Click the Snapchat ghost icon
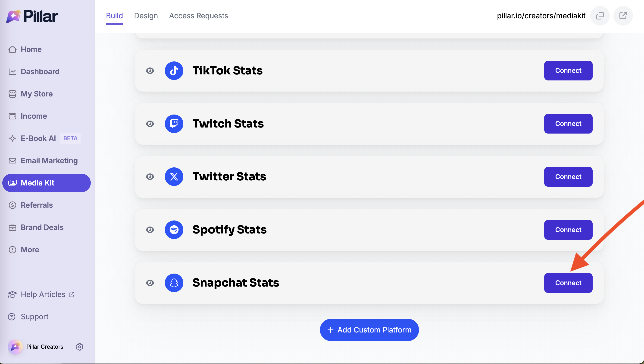 (174, 283)
